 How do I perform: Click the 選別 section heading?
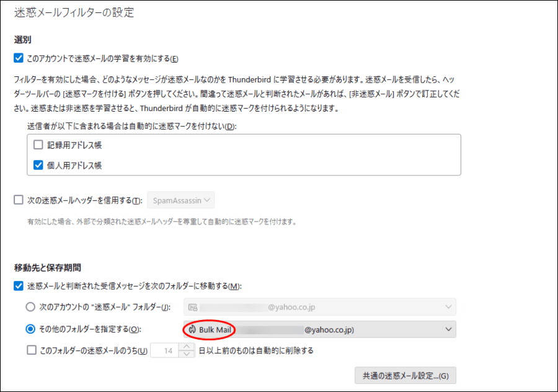click(x=22, y=40)
